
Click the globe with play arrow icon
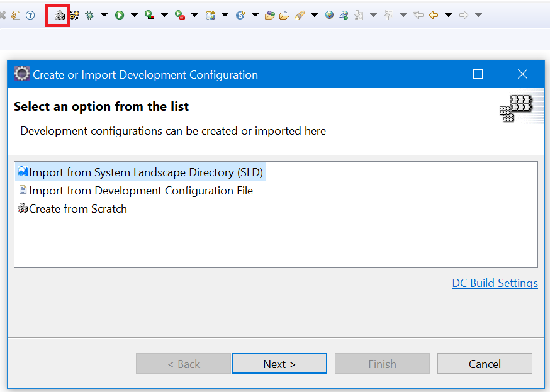[344, 15]
